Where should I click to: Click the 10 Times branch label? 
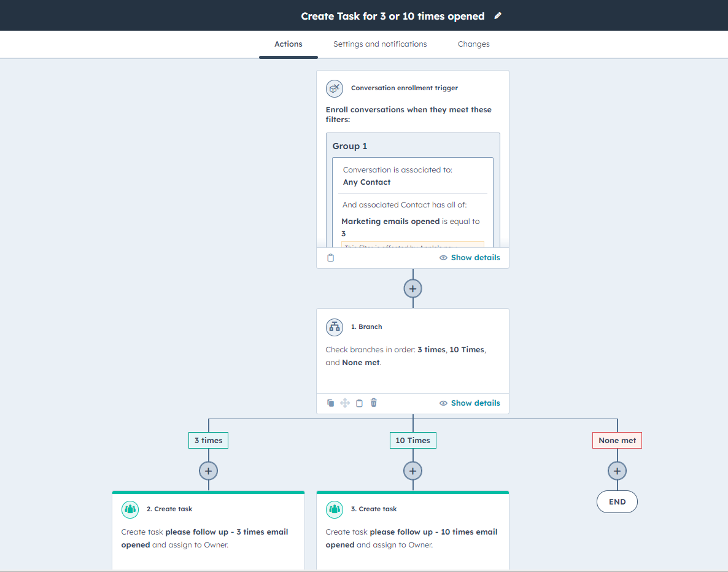[412, 441]
